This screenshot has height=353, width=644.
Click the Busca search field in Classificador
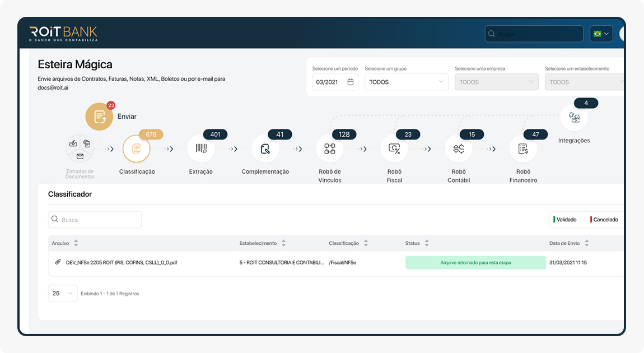(95, 220)
